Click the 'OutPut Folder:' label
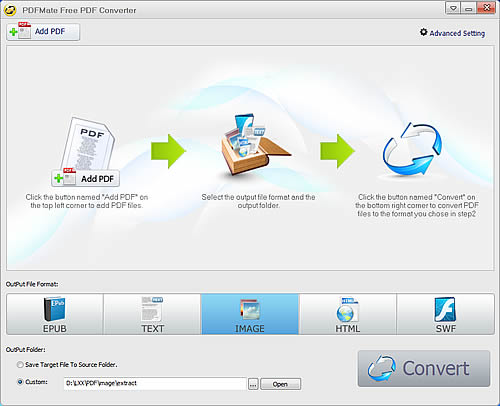Screen dimensions: 500x406 point(26,350)
